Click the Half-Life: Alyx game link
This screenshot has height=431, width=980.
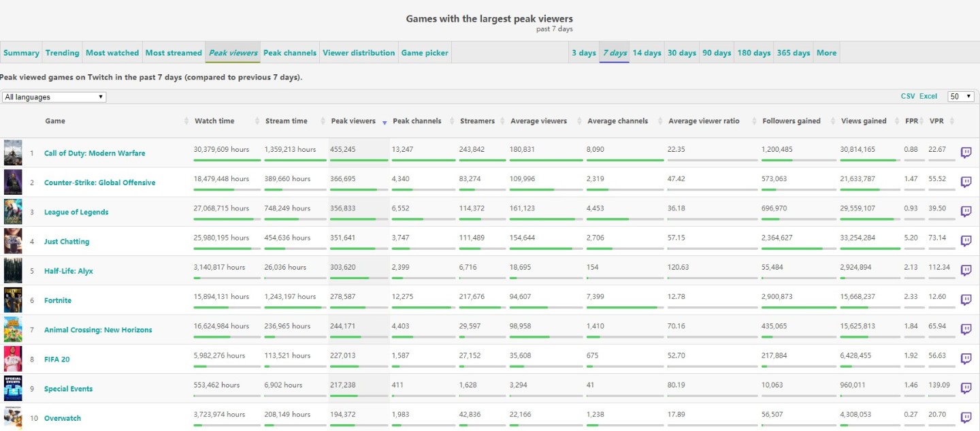click(x=69, y=271)
